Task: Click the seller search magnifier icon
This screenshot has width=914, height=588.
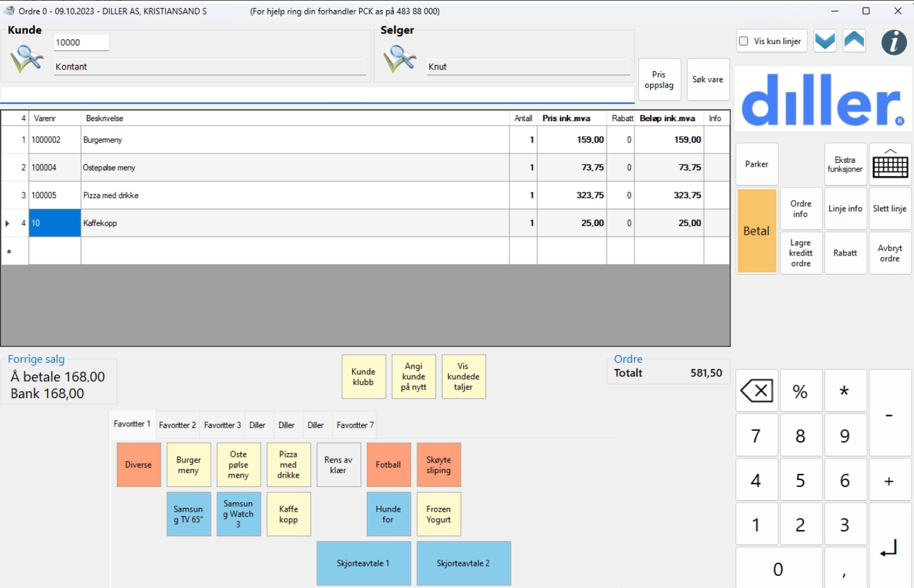Action: tap(399, 59)
